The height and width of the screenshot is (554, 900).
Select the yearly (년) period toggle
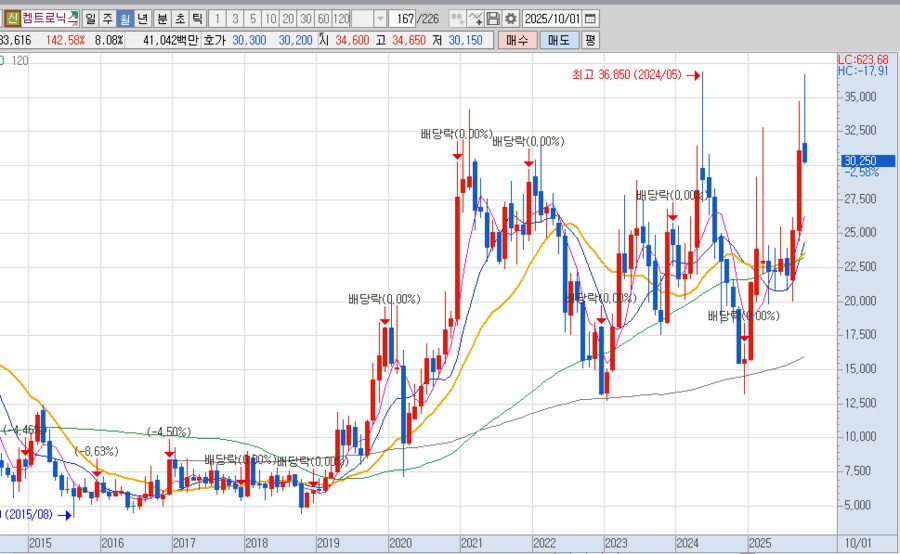point(142,19)
